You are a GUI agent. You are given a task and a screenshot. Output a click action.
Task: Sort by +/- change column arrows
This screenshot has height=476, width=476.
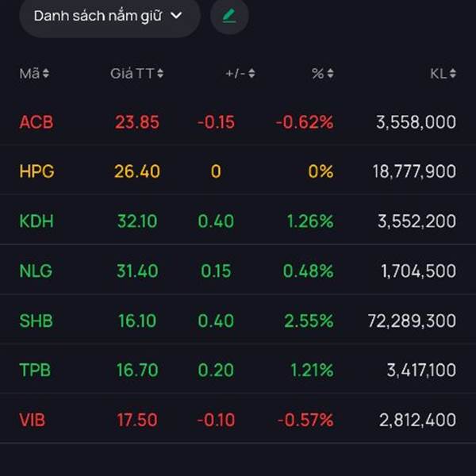click(x=251, y=73)
